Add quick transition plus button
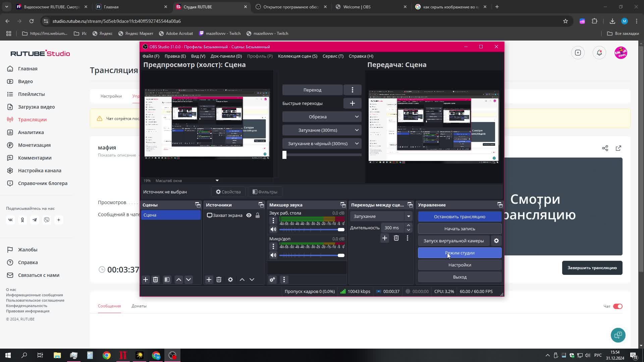Screen dimensions: 644x362 [353, 103]
